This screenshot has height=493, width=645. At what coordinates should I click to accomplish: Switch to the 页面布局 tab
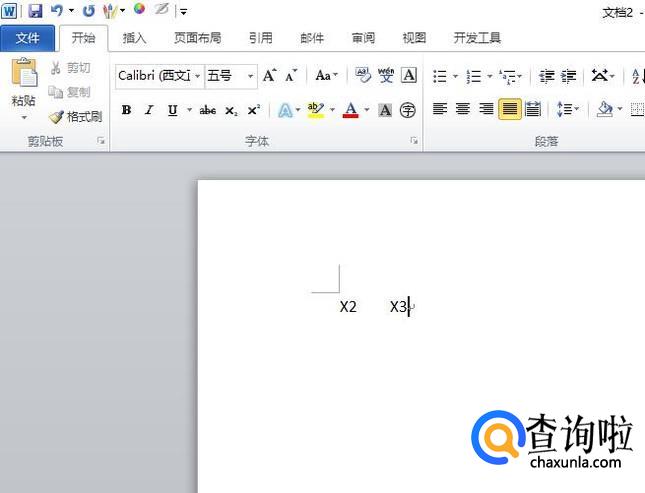point(197,38)
